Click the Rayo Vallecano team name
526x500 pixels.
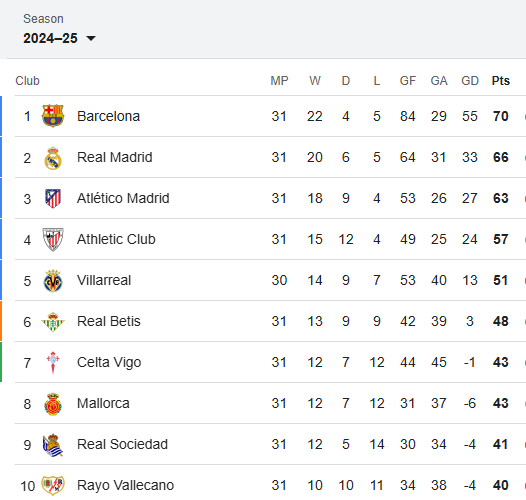tap(125, 485)
